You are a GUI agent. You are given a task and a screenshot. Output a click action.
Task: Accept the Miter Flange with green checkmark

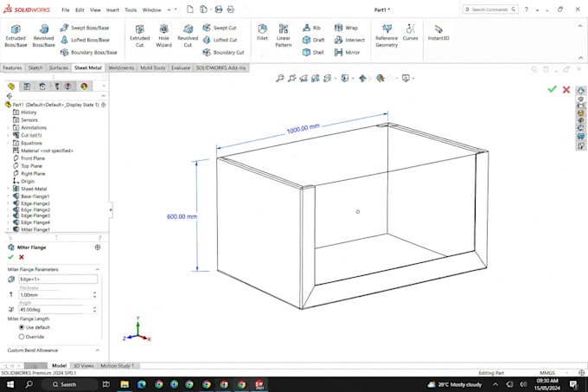pyautogui.click(x=10, y=257)
